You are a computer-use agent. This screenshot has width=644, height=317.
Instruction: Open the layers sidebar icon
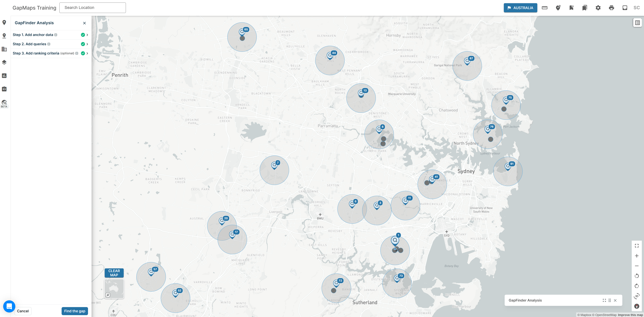4,62
